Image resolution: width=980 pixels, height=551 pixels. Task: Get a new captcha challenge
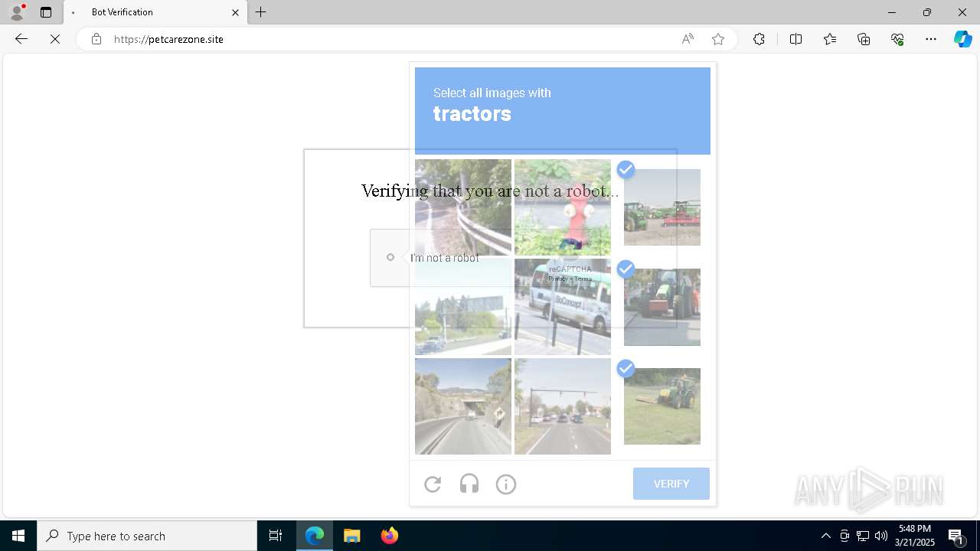point(433,484)
